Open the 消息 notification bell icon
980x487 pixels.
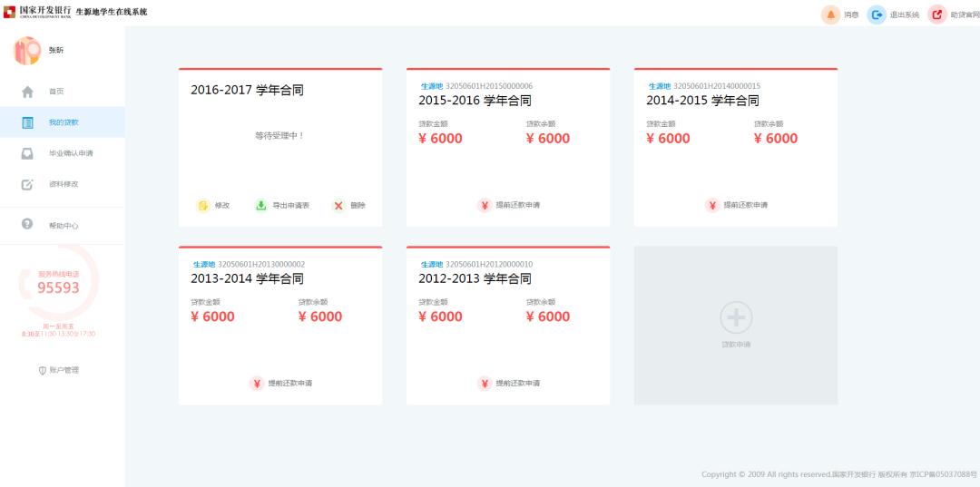click(x=830, y=15)
